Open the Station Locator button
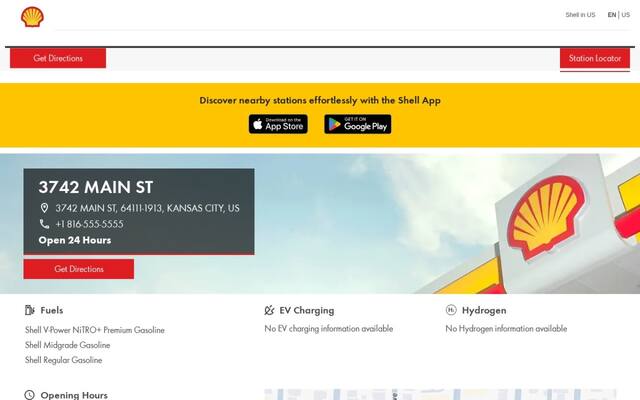The width and height of the screenshot is (640, 400). [x=595, y=58]
